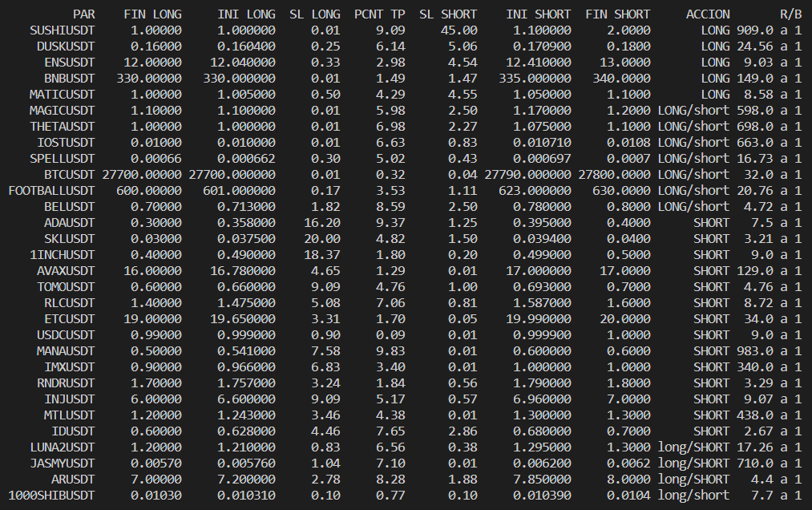Click the ENSUSDT pair name
Image resolution: width=812 pixels, height=510 pixels.
70,63
